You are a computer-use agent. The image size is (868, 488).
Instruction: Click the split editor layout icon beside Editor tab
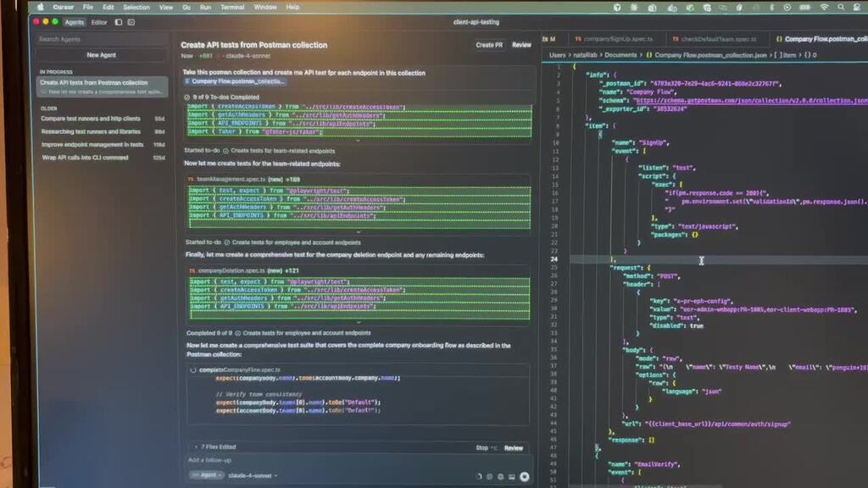118,22
